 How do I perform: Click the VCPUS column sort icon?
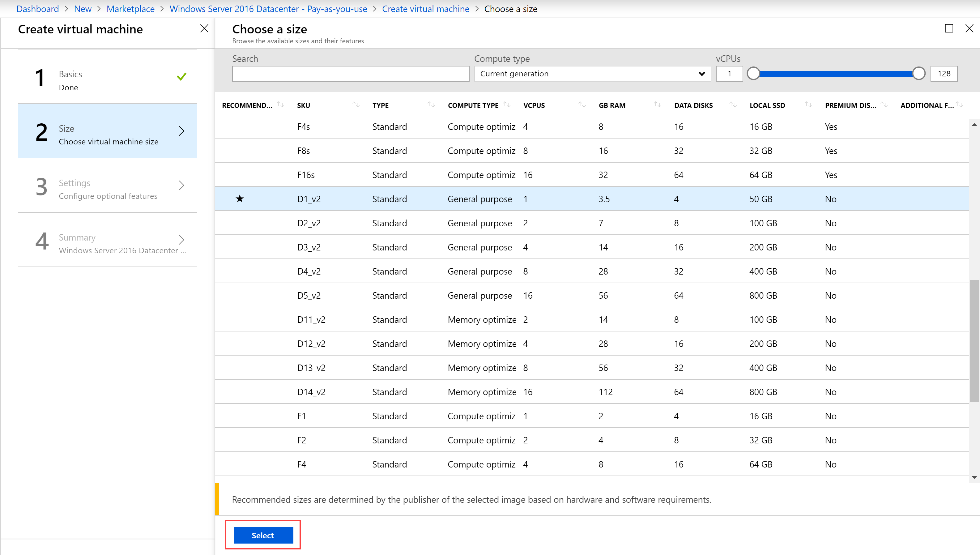pyautogui.click(x=580, y=105)
